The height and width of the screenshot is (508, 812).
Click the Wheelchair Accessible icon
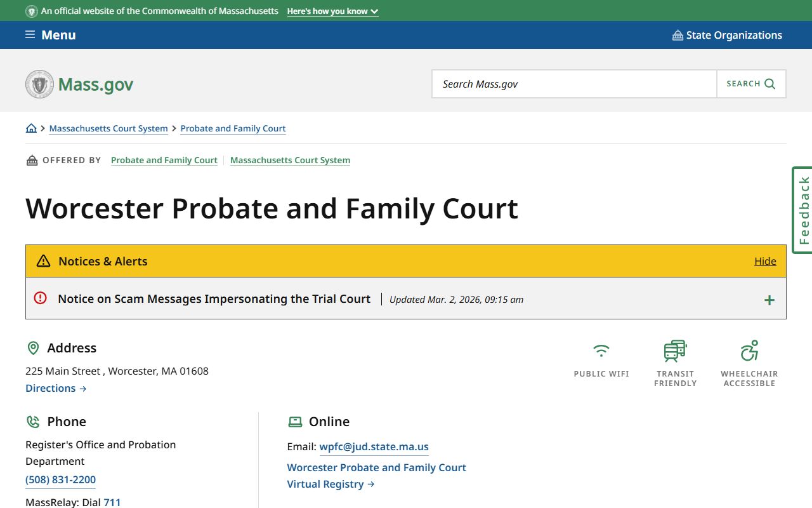(x=749, y=351)
